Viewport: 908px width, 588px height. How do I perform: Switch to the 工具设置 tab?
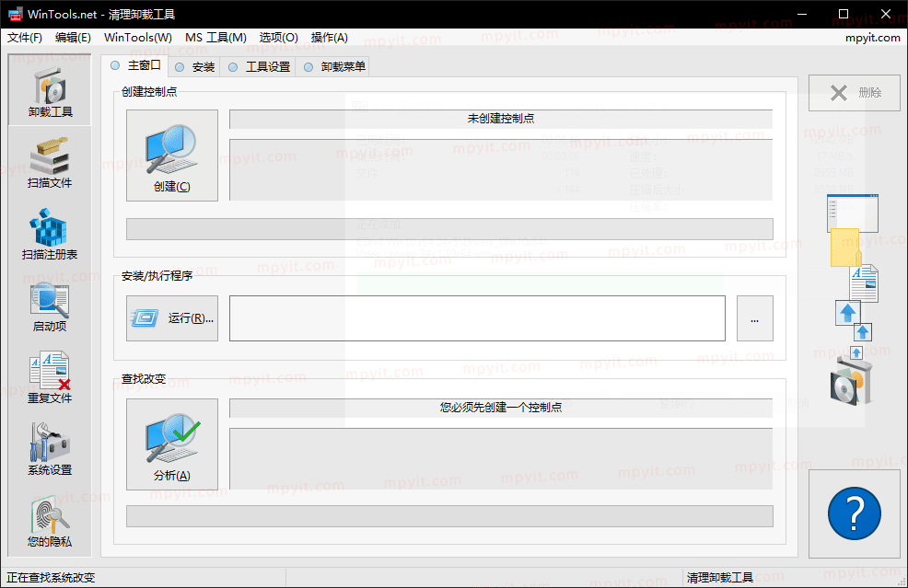point(260,66)
